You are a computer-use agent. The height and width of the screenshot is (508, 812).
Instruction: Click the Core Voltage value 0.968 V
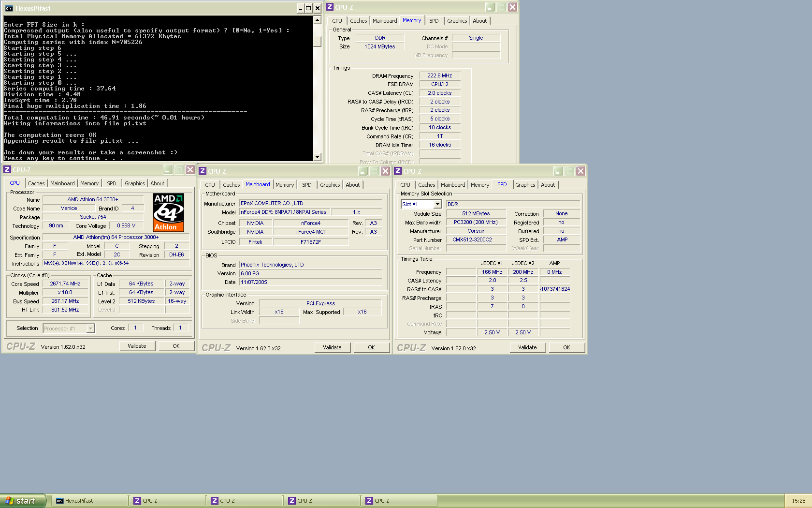tap(126, 226)
